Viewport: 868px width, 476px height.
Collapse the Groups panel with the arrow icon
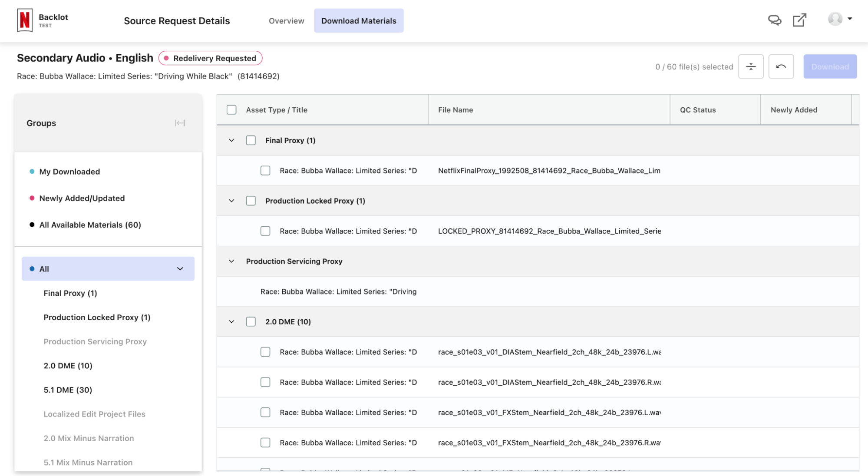(180, 123)
